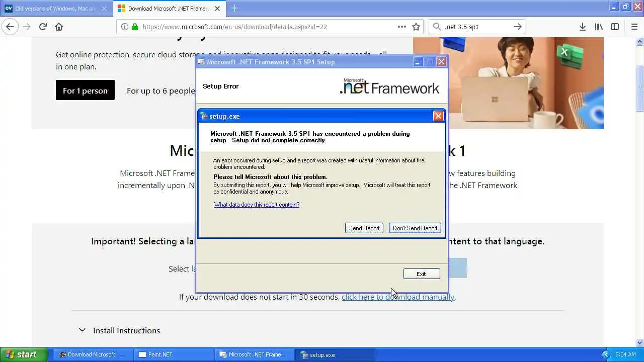The width and height of the screenshot is (644, 362).
Task: Reload the page with the refresh icon
Action: pos(43,27)
